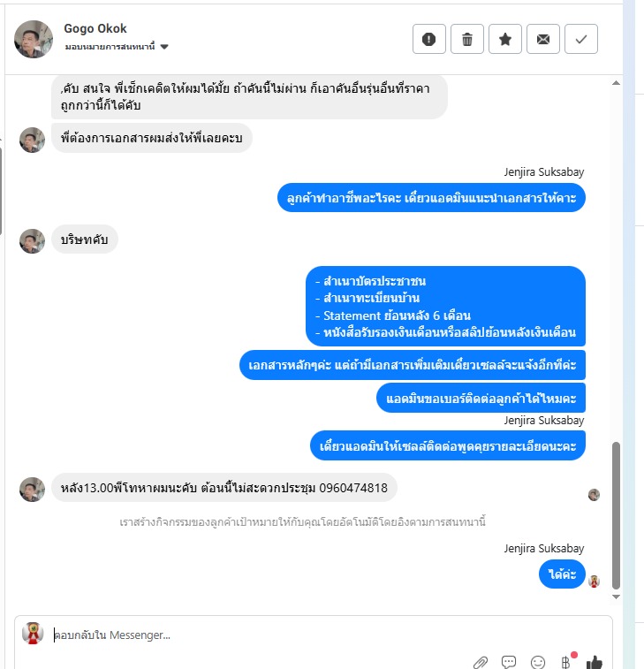The height and width of the screenshot is (669, 644).
Task: Click the scrollbar up arrow in chat
Action: click(616, 83)
